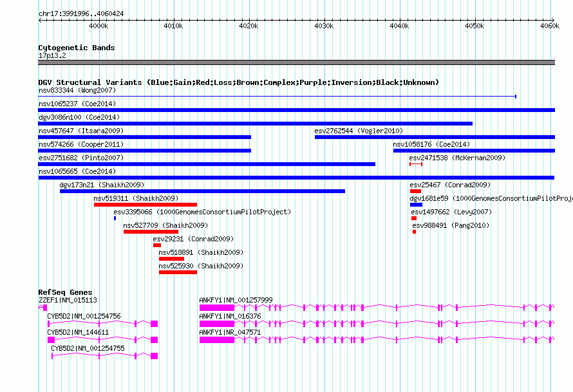This screenshot has width=573, height=392.
Task: Open the ANKFY1|NM_001257999 gene label
Action: coord(236,300)
